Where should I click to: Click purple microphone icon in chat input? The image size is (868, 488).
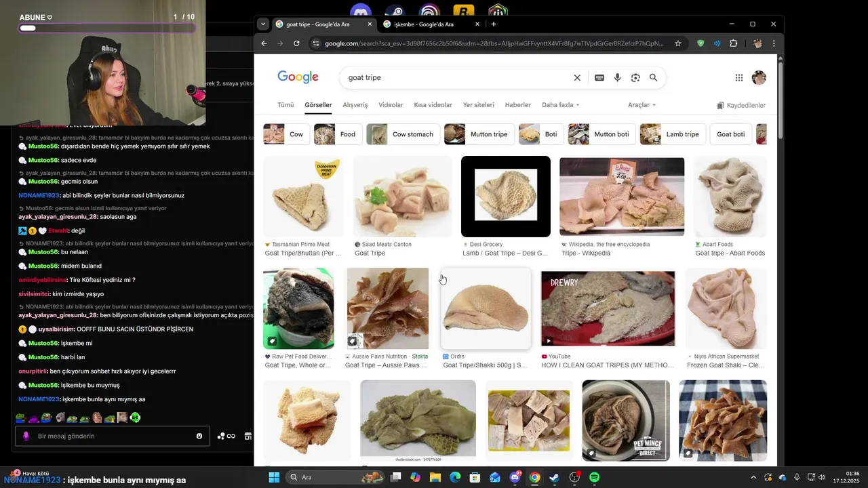pyautogui.click(x=26, y=436)
